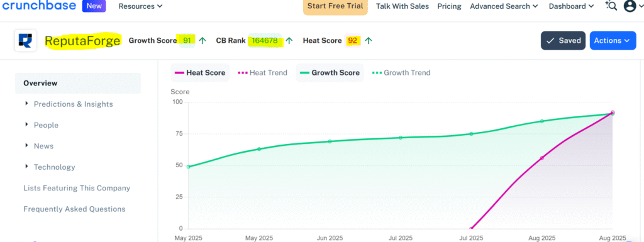
Task: Select the Overview sidebar item
Action: [78, 83]
